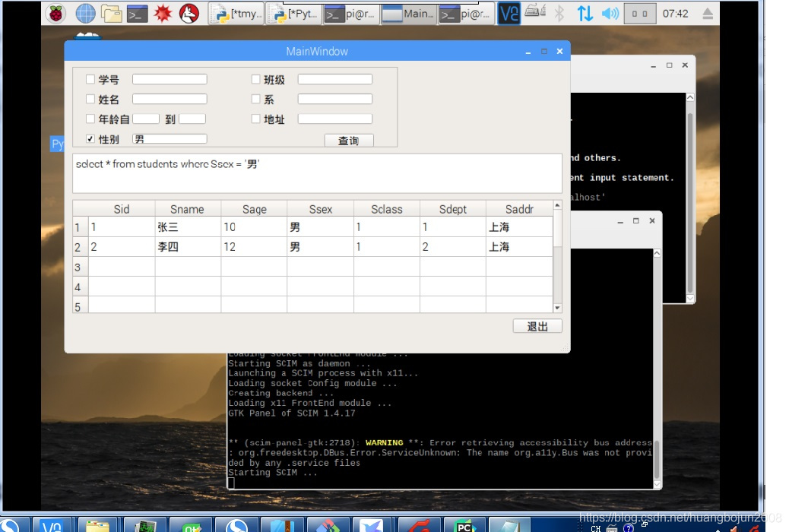Open the file manager folder icon
The image size is (789, 532).
coord(112,14)
